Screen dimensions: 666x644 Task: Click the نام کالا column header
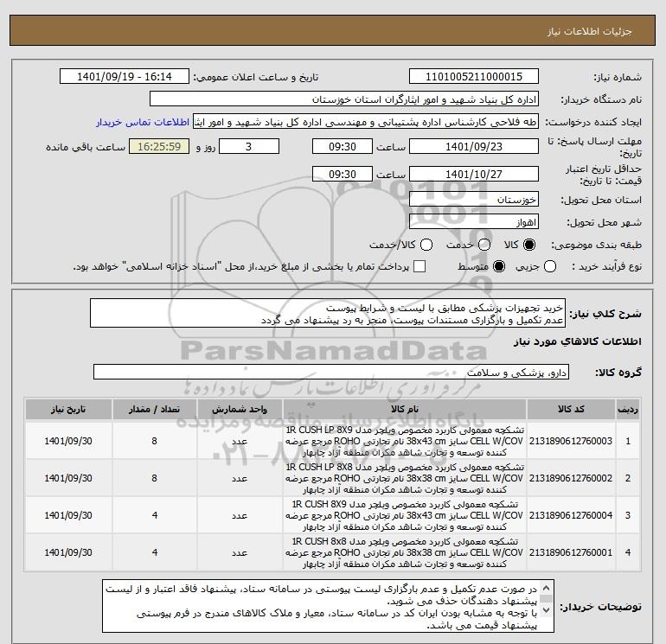click(405, 409)
